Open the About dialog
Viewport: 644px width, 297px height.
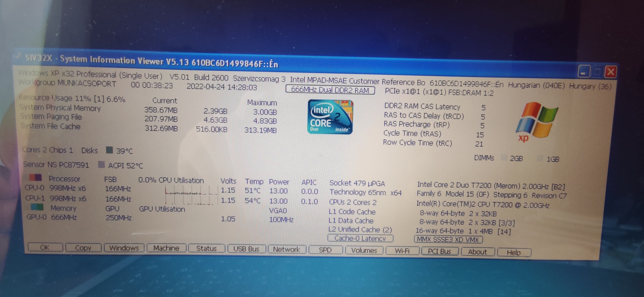tap(478, 252)
